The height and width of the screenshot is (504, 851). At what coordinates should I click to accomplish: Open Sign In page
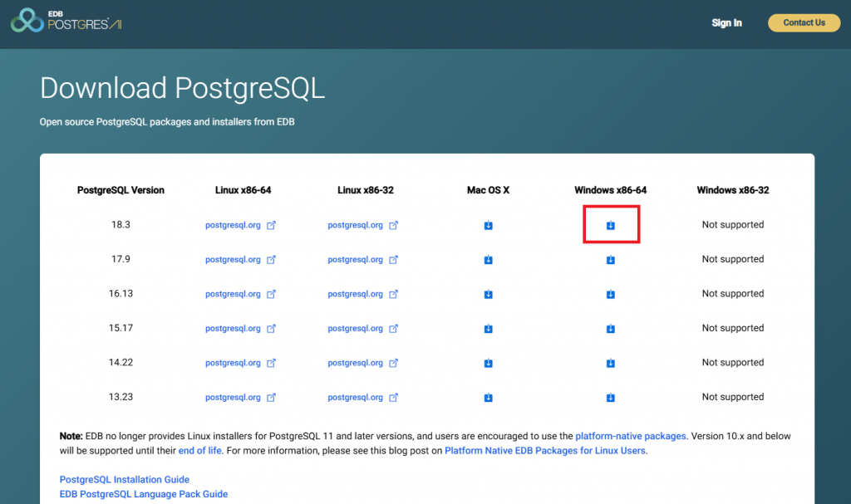click(726, 22)
